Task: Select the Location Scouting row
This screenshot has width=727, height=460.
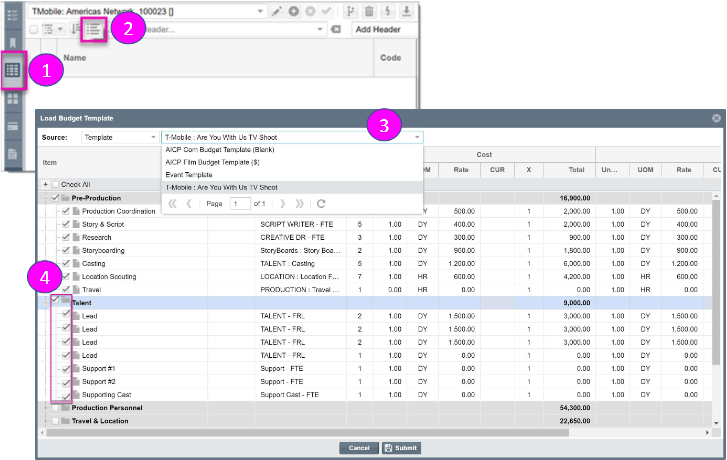Action: [x=375, y=276]
